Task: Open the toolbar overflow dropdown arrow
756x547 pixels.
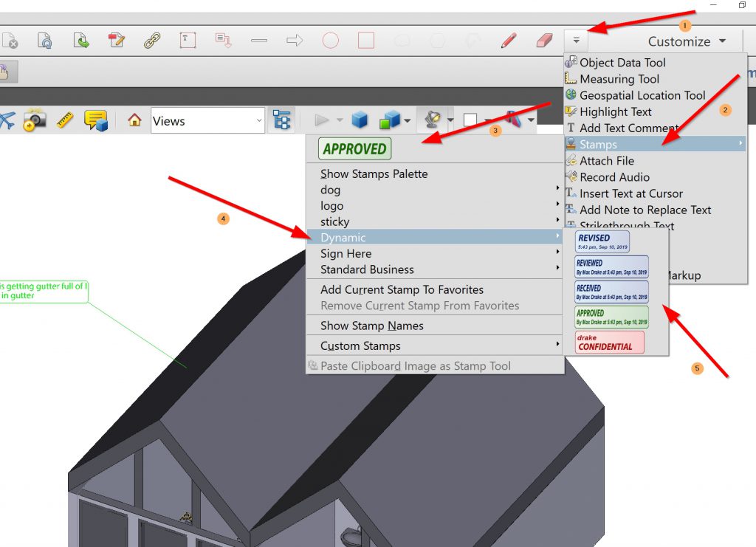Action: [576, 41]
